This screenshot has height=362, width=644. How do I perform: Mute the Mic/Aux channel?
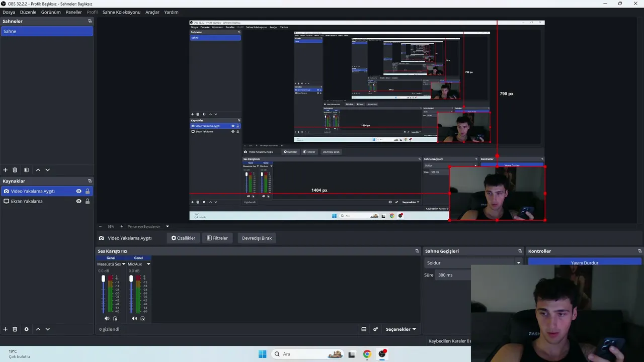[134, 318]
